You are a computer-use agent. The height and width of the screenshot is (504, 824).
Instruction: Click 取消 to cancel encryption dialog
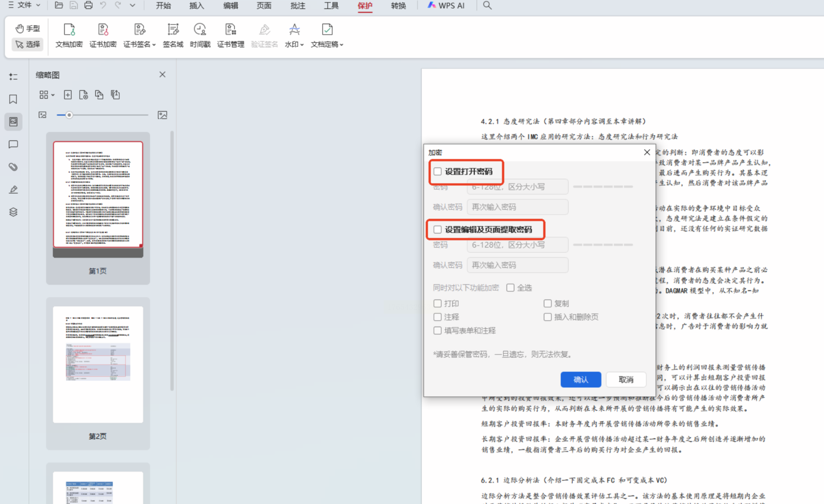pos(625,379)
